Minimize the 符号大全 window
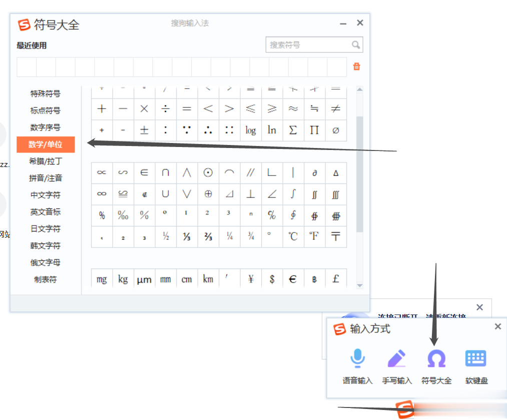 343,23
